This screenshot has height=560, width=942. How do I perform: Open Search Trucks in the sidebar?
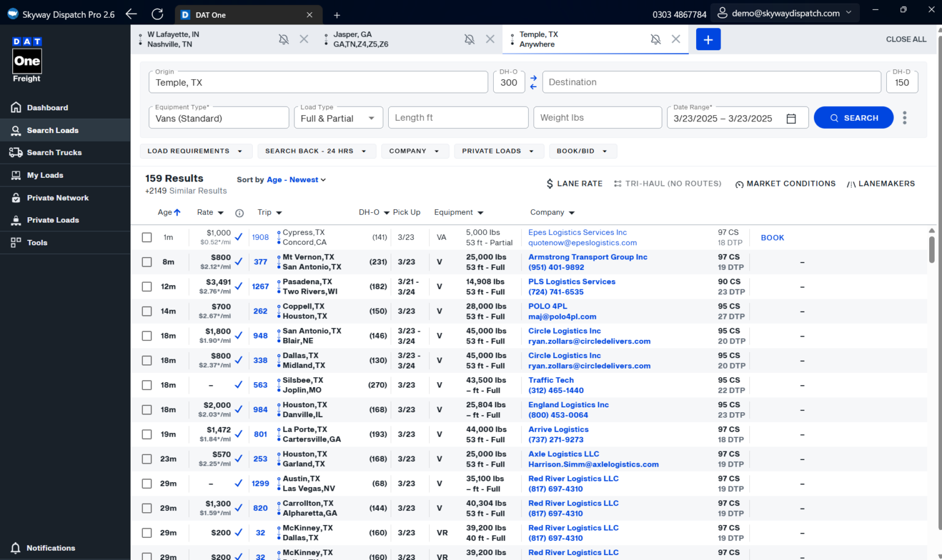(54, 153)
